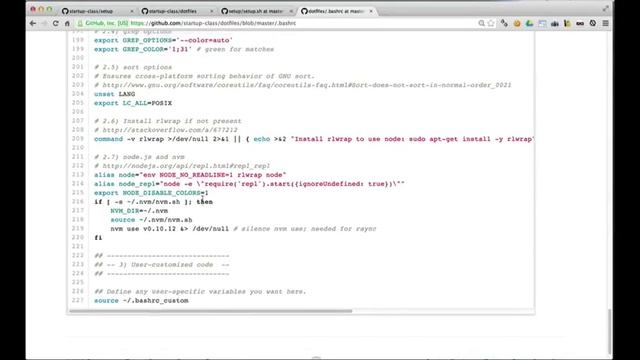Select line number 205
Screen dimensions: 640x360
pyautogui.click(x=78, y=103)
